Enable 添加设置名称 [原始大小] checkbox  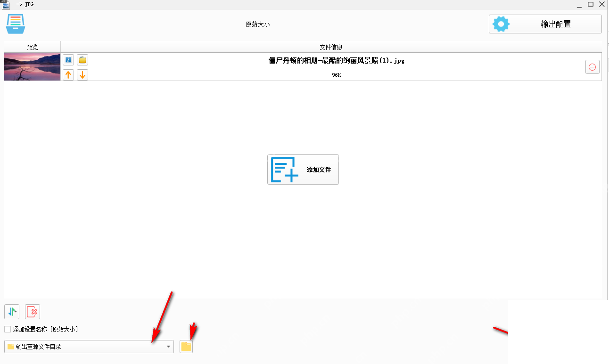click(x=8, y=330)
